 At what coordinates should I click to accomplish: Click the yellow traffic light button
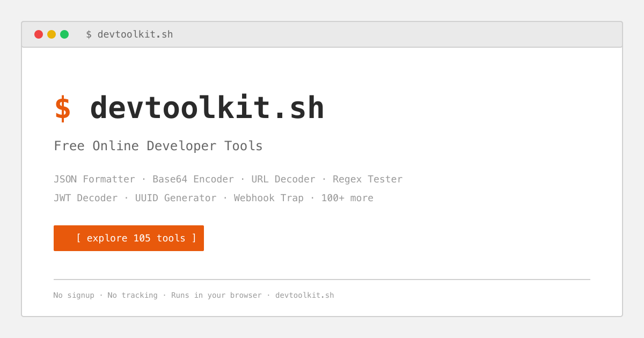[x=52, y=34]
